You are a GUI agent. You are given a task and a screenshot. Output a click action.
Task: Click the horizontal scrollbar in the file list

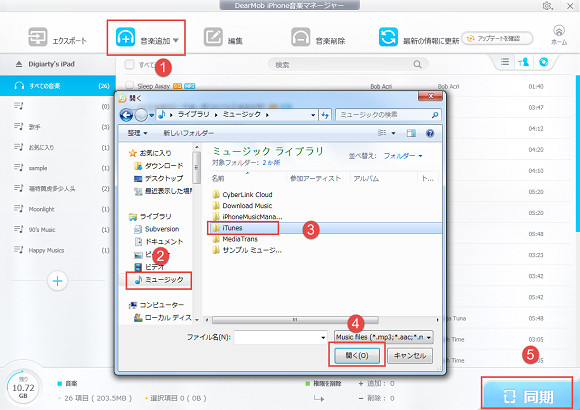[295, 320]
